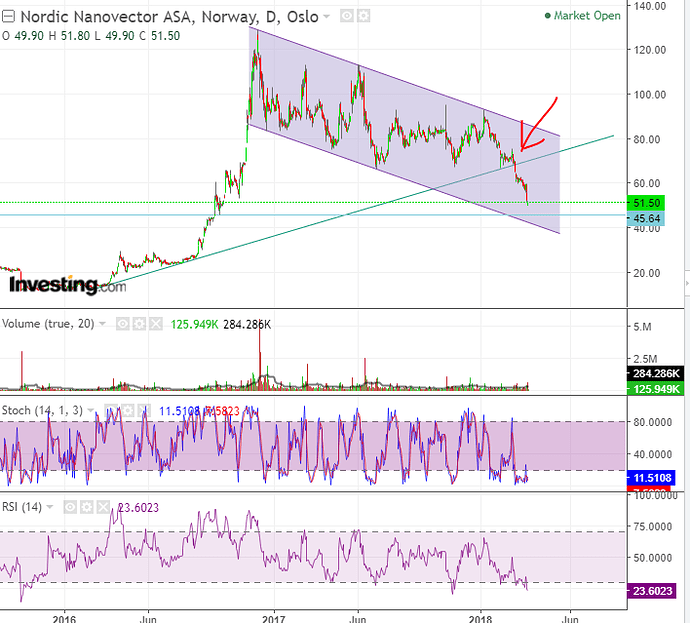This screenshot has height=623, width=690.
Task: Click the blue 11.5108 Stoch axis label
Action: click(652, 478)
